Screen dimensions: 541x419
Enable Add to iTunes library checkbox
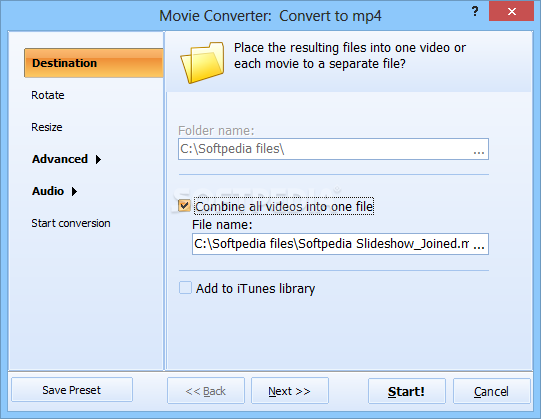(x=185, y=288)
